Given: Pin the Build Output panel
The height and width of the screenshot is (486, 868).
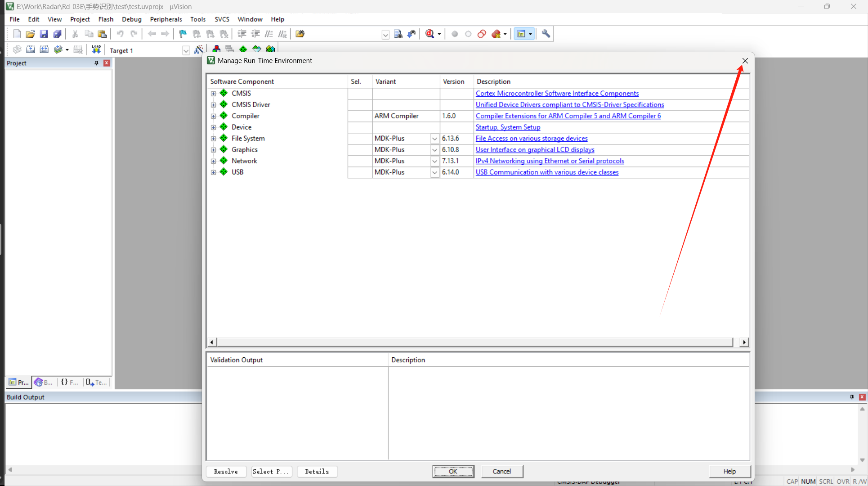Looking at the screenshot, I should click(x=852, y=397).
